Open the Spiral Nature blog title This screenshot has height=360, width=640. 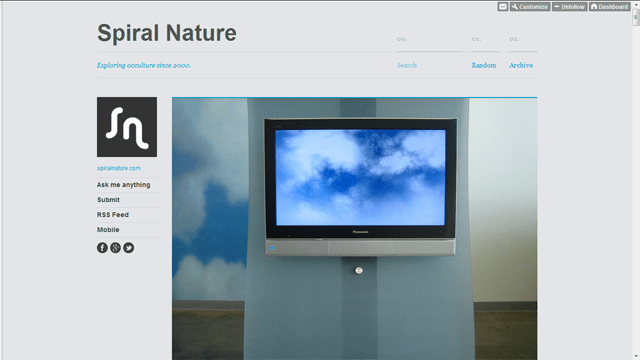click(x=167, y=33)
